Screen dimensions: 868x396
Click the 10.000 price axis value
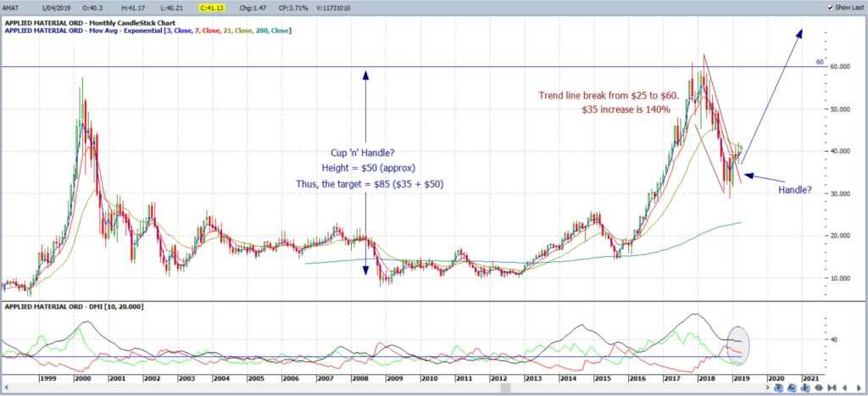coord(840,278)
